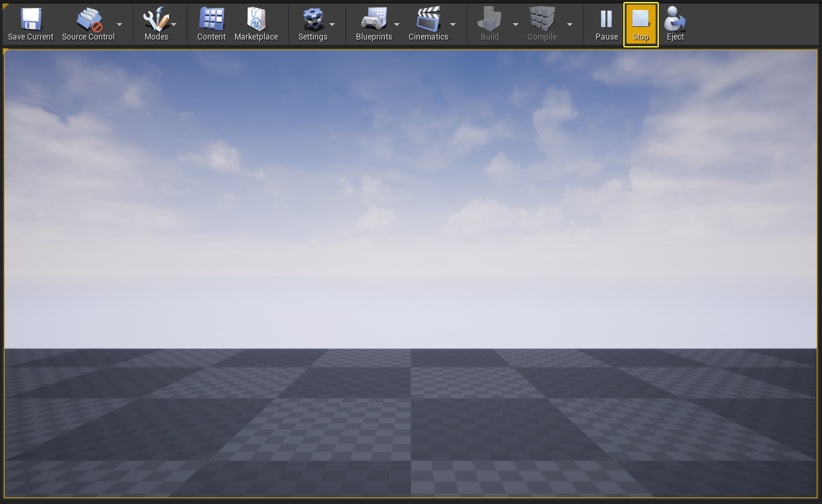Pause the running game simulation

tap(606, 20)
